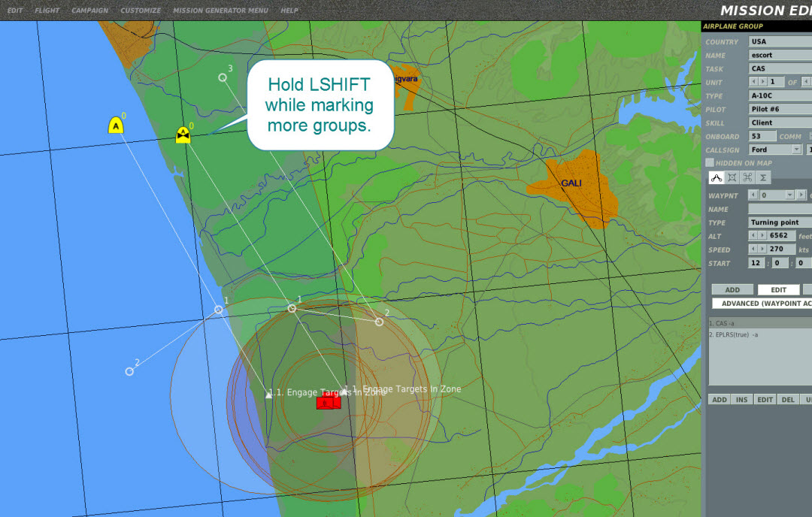Open the TASK CAS dropdown
Screen dimensions: 812x517
[780, 68]
